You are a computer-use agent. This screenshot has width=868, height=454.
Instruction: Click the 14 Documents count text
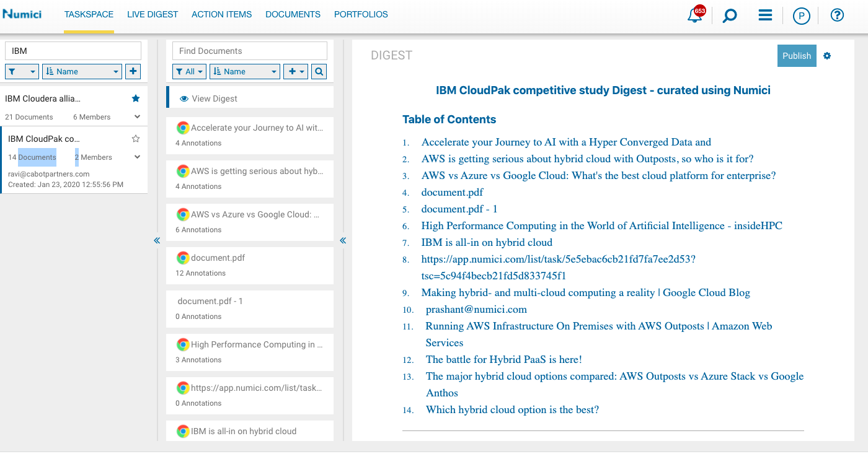coord(32,157)
